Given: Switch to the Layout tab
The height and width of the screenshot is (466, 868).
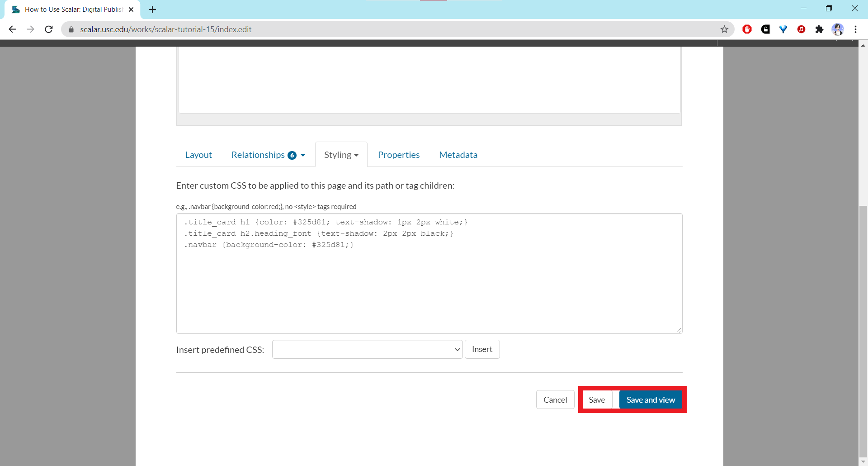Looking at the screenshot, I should (198, 155).
